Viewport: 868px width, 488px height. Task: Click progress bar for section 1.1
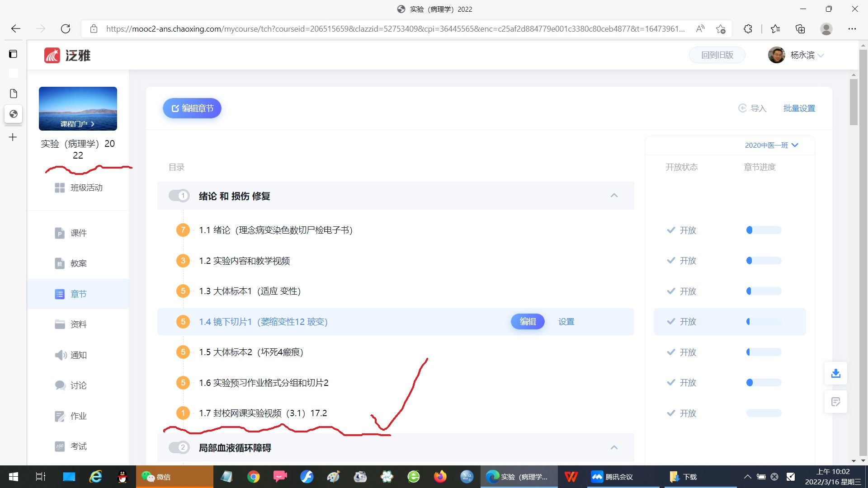pyautogui.click(x=763, y=230)
